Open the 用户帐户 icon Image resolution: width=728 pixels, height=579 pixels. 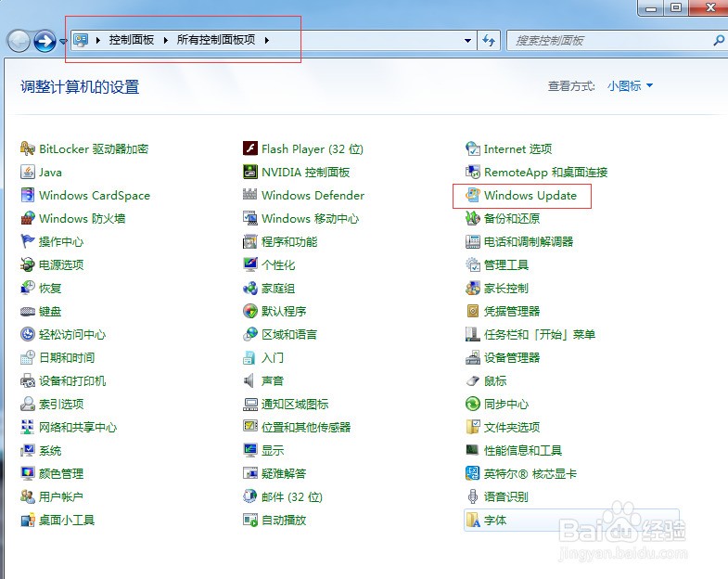coord(28,496)
